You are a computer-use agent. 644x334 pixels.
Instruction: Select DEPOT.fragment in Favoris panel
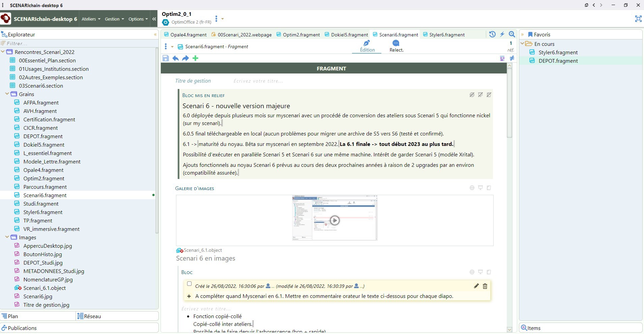tap(558, 61)
